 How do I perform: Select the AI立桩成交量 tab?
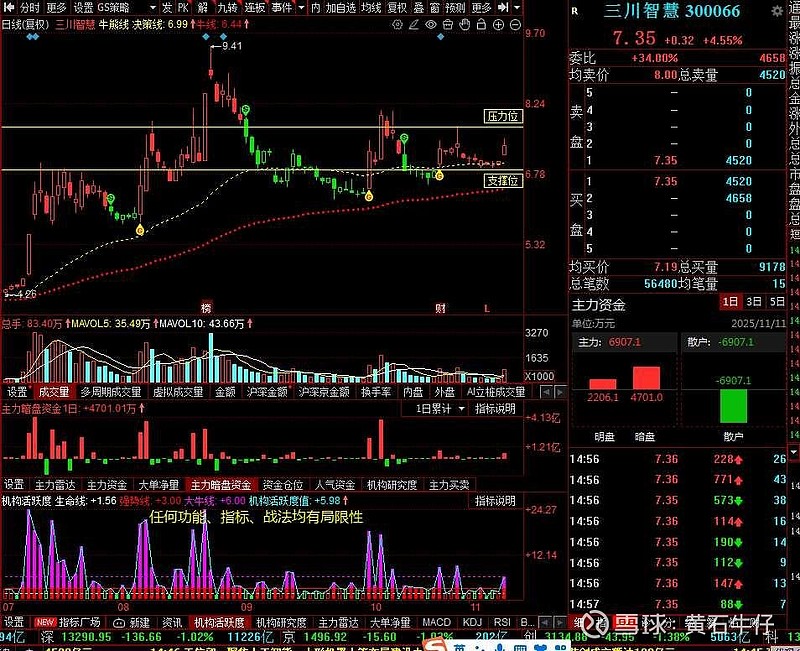coord(496,392)
